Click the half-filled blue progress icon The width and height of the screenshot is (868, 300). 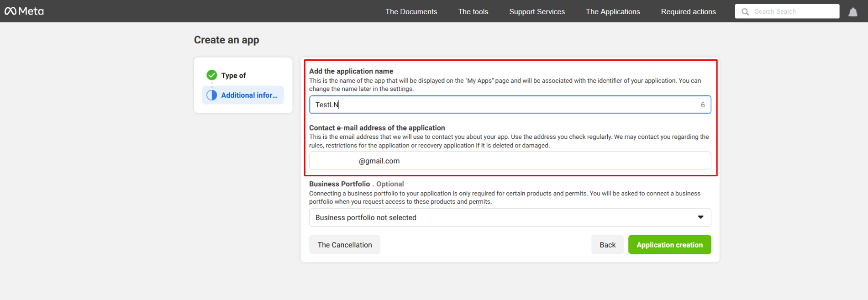[211, 95]
